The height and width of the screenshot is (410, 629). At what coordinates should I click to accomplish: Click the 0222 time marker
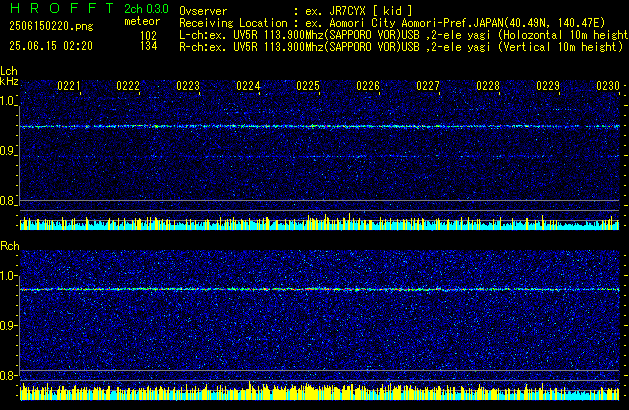click(x=128, y=86)
